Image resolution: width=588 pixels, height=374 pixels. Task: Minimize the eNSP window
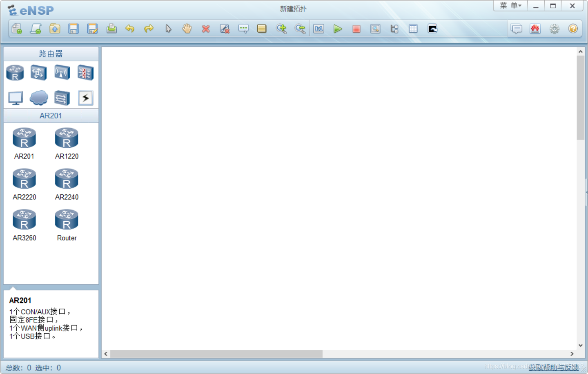[x=536, y=6]
